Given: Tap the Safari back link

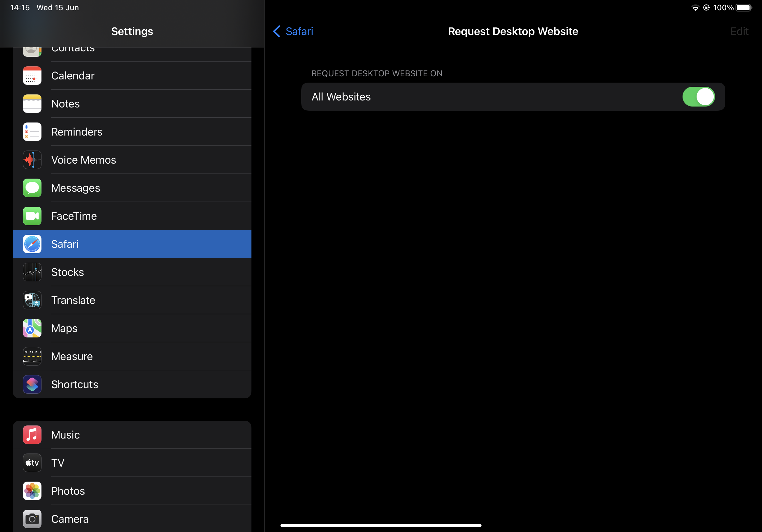Looking at the screenshot, I should click(299, 32).
